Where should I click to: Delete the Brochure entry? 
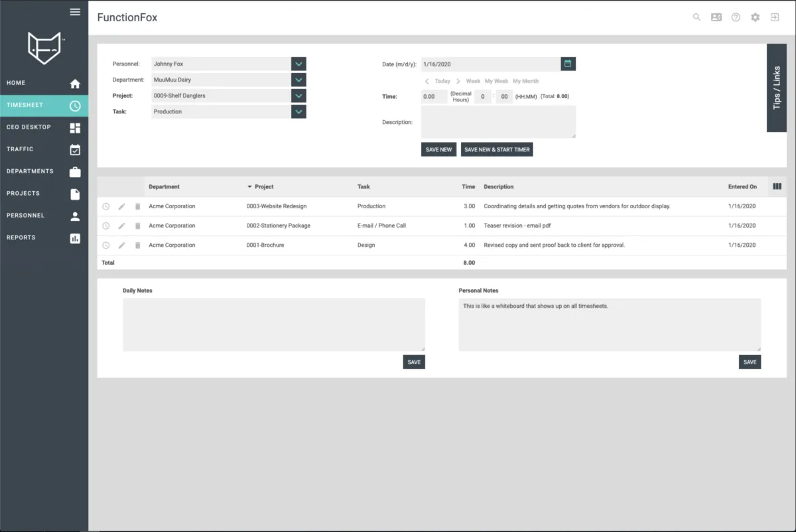[137, 245]
